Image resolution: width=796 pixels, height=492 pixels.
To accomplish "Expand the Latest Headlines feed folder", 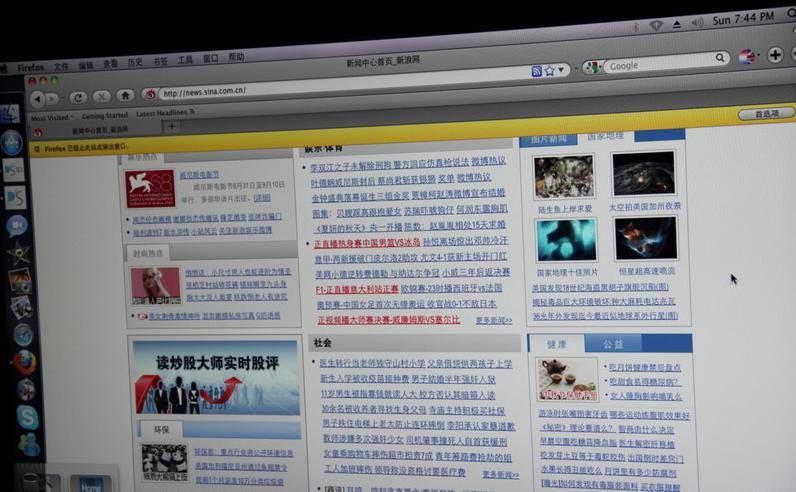I will [163, 113].
